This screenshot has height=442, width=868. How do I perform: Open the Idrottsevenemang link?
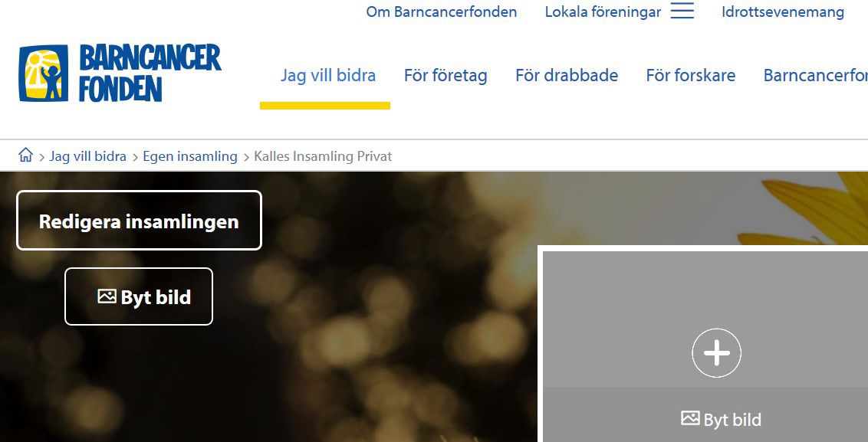(x=783, y=11)
